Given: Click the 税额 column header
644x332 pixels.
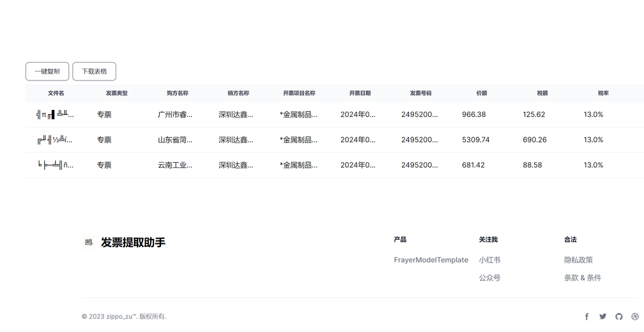Looking at the screenshot, I should pos(542,93).
